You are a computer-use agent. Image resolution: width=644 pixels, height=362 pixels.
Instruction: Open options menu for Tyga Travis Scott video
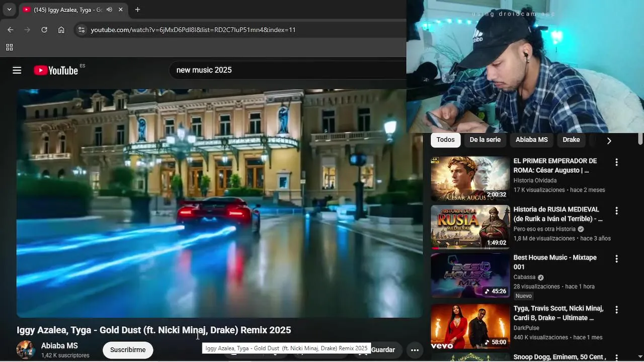tap(616, 310)
